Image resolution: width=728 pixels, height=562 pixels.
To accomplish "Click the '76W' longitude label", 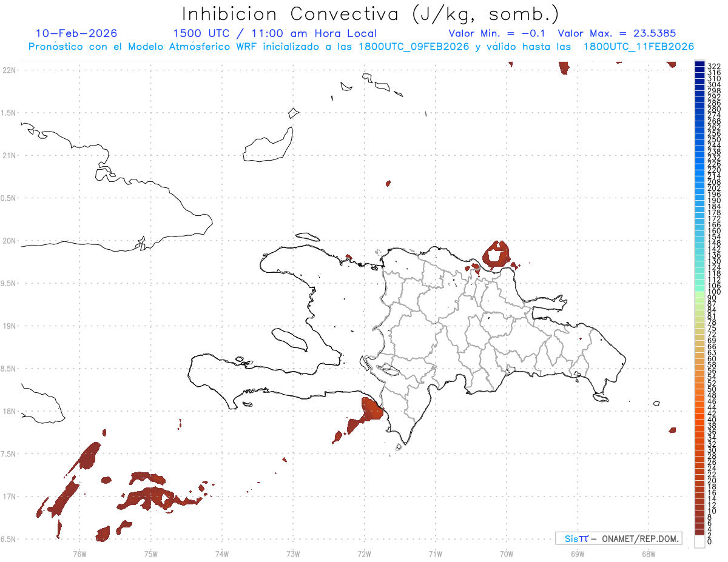I will [x=79, y=553].
